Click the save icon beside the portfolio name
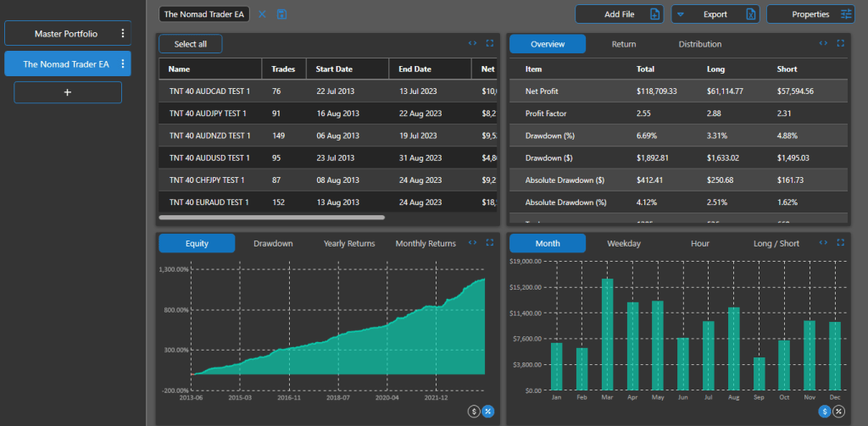The image size is (868, 426). (x=282, y=14)
